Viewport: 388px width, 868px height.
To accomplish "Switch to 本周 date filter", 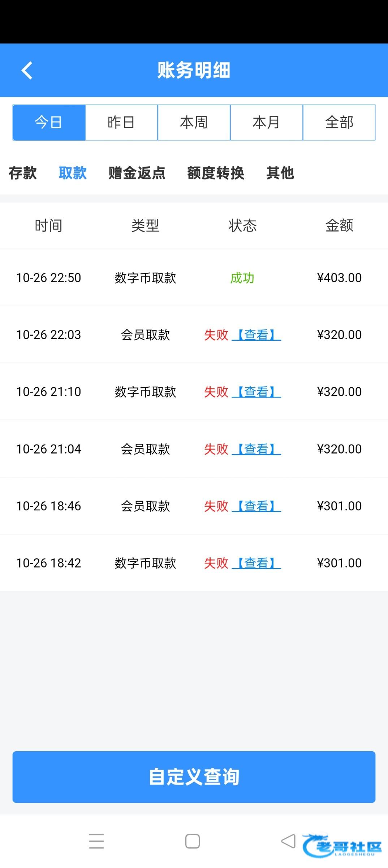I will 194,123.
